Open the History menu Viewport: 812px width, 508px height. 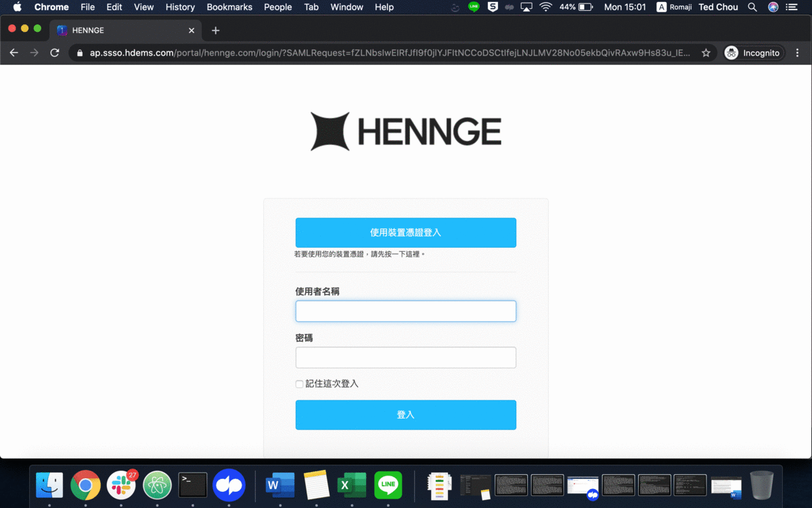click(x=180, y=7)
